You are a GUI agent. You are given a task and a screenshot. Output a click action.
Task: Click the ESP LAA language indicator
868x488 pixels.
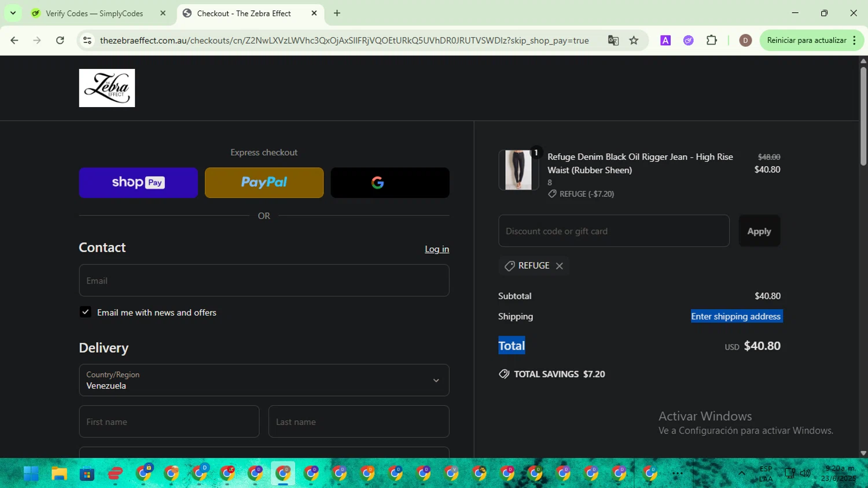click(766, 474)
